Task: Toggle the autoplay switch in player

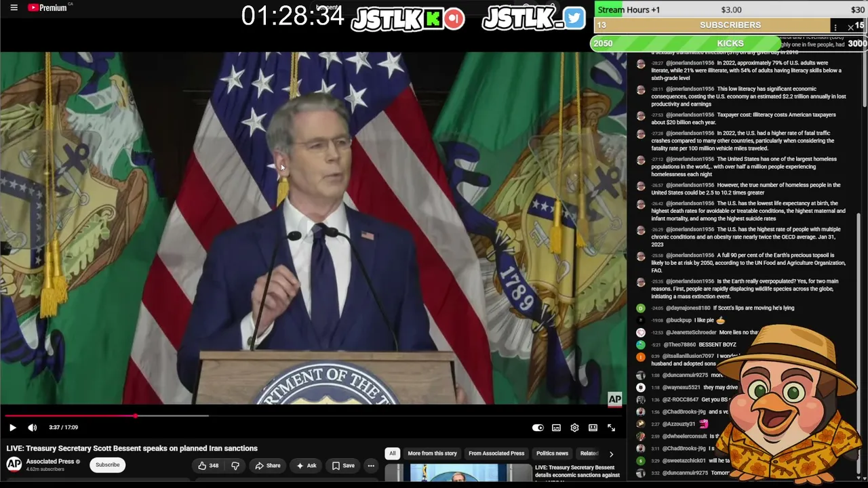Action: click(x=538, y=428)
